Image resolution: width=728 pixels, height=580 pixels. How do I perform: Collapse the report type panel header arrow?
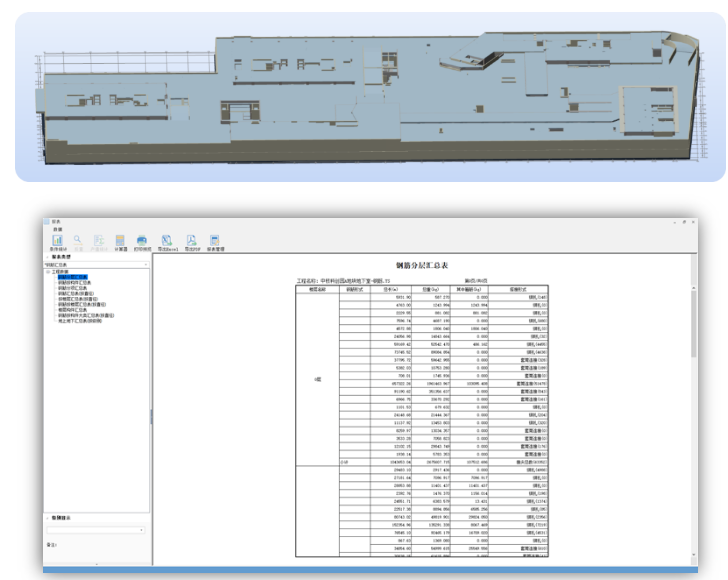[47, 257]
